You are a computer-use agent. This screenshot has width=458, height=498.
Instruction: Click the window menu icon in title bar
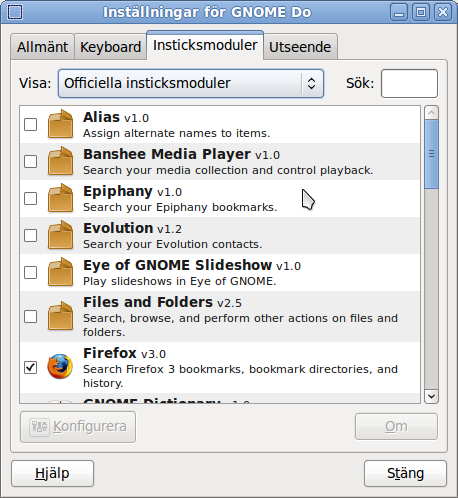pos(15,12)
